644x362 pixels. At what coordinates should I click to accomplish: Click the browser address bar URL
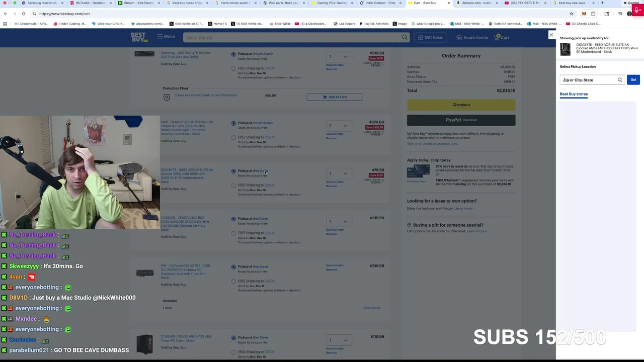[x=64, y=14]
